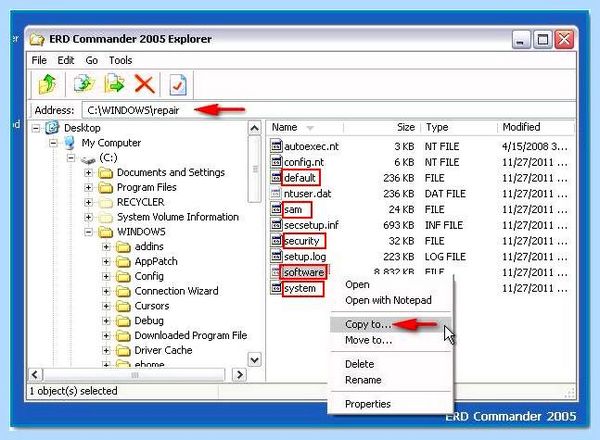Click the sam file icon
Screen dimensions: 600x440
coord(276,209)
